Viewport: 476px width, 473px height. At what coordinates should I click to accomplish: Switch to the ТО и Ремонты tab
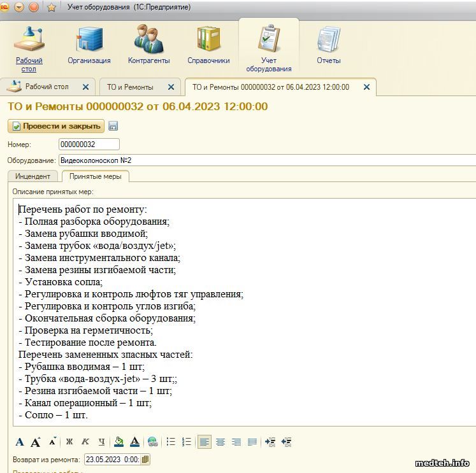tap(130, 87)
